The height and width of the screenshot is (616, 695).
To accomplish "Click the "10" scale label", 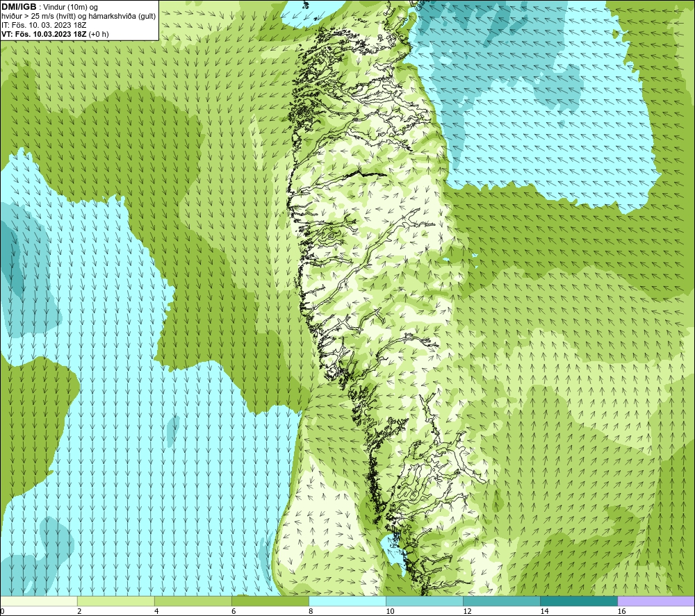I will (390, 612).
